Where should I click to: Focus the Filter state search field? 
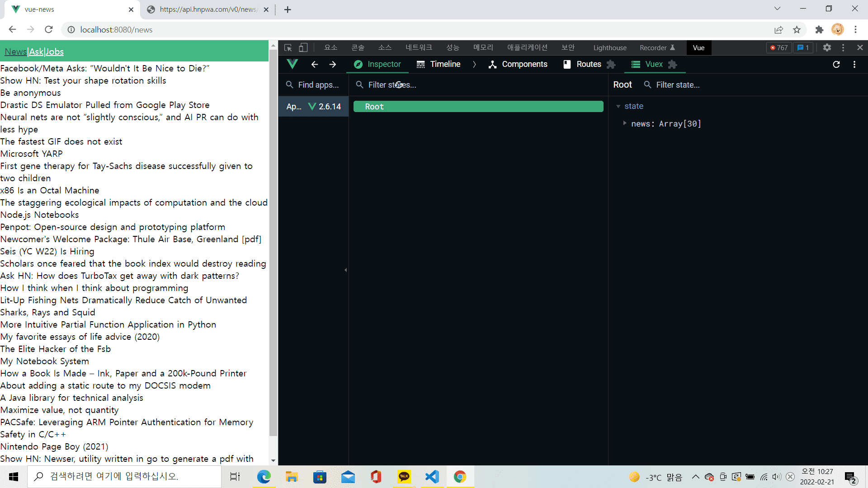click(x=678, y=84)
